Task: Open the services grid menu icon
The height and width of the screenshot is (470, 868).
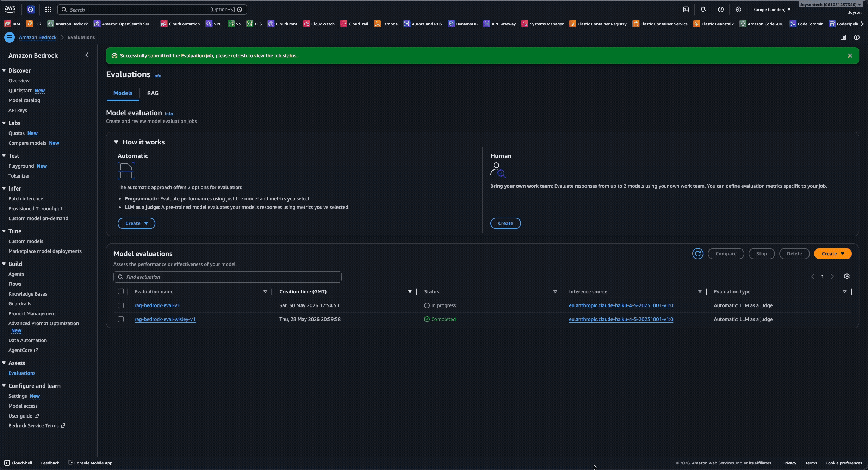Action: tap(48, 10)
